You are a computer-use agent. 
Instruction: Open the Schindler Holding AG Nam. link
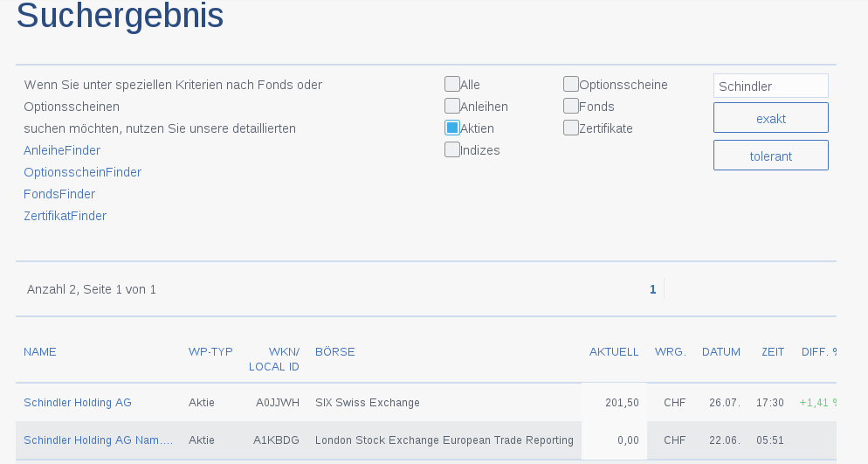[x=98, y=440]
